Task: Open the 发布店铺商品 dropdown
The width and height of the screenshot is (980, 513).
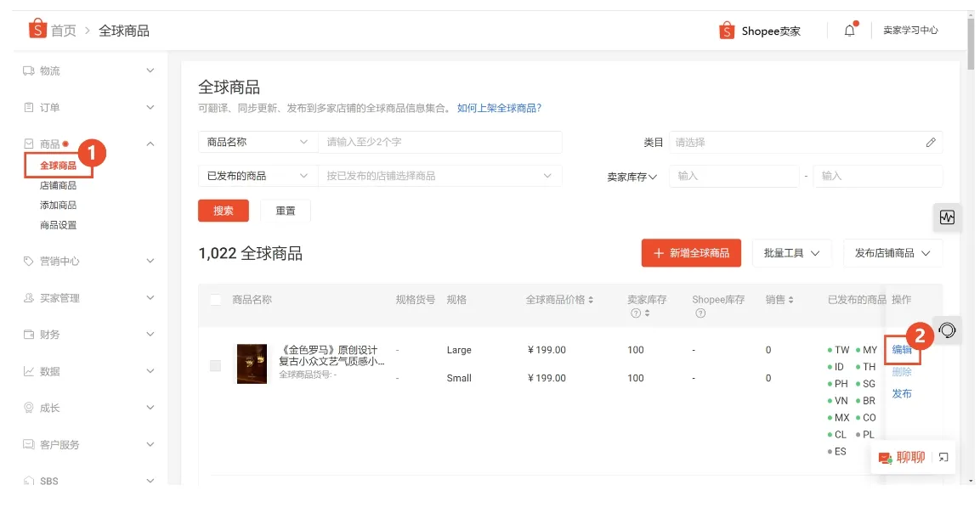Action: tap(891, 252)
